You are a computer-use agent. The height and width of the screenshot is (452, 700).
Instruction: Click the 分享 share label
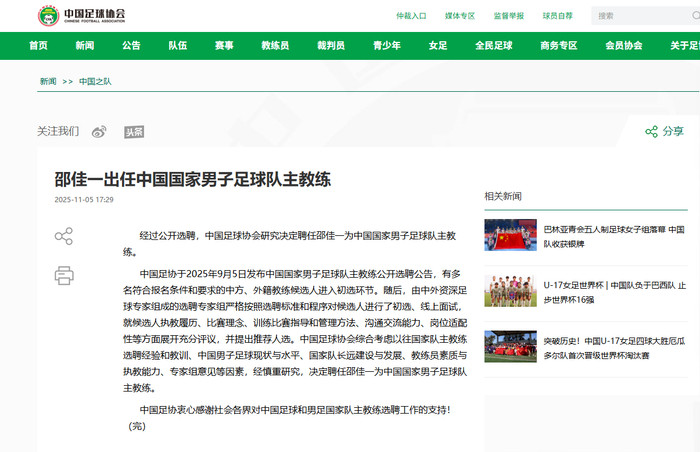coord(673,131)
